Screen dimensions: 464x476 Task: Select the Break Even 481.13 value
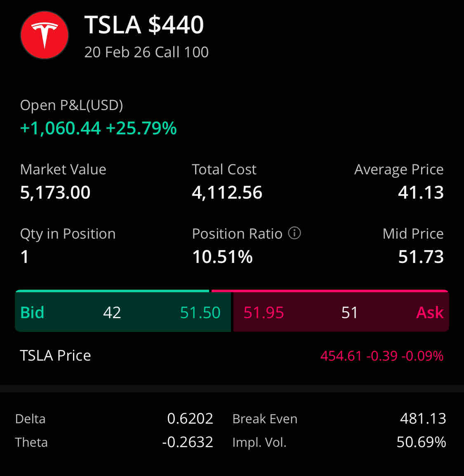pyautogui.click(x=423, y=419)
